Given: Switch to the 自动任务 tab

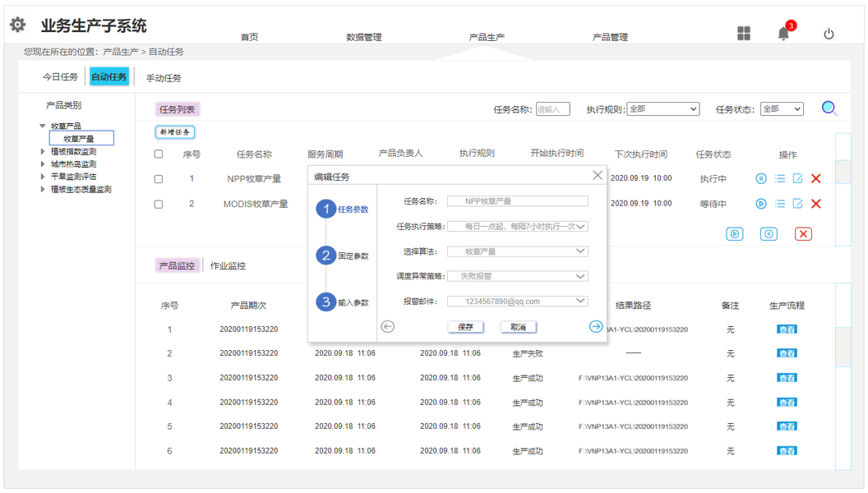Looking at the screenshot, I should point(109,77).
